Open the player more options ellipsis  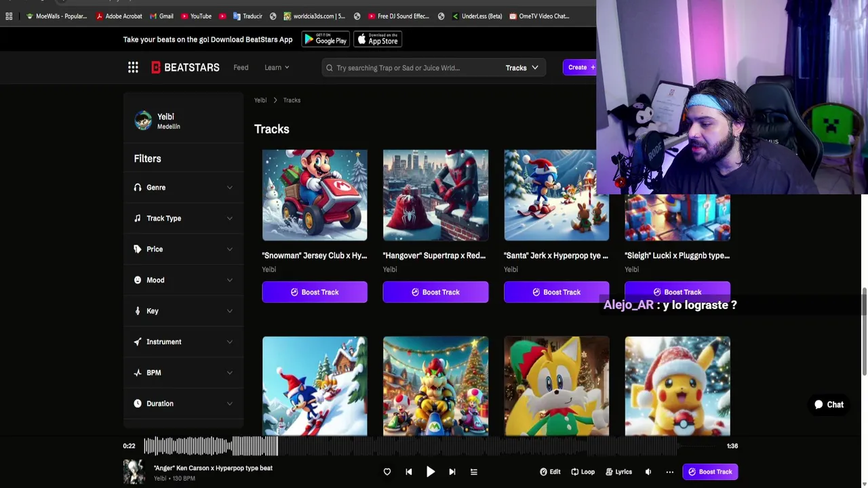point(670,472)
